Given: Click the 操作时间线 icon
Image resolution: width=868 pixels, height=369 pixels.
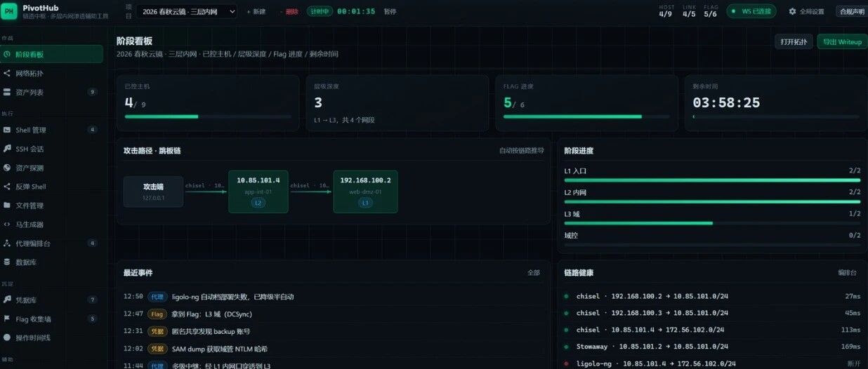Looking at the screenshot, I should [x=7, y=337].
